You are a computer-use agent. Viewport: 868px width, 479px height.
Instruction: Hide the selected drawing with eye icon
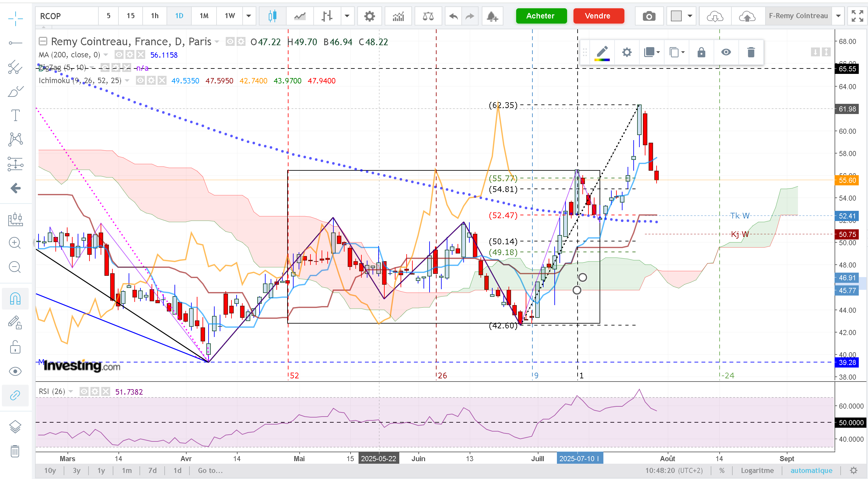pyautogui.click(x=726, y=52)
